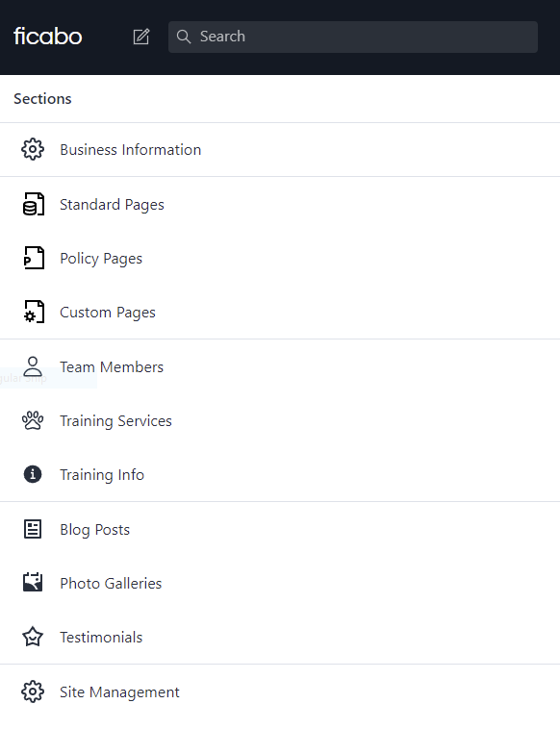Click the Blog Posts newspaper icon
Image resolution: width=560 pixels, height=729 pixels.
click(33, 529)
